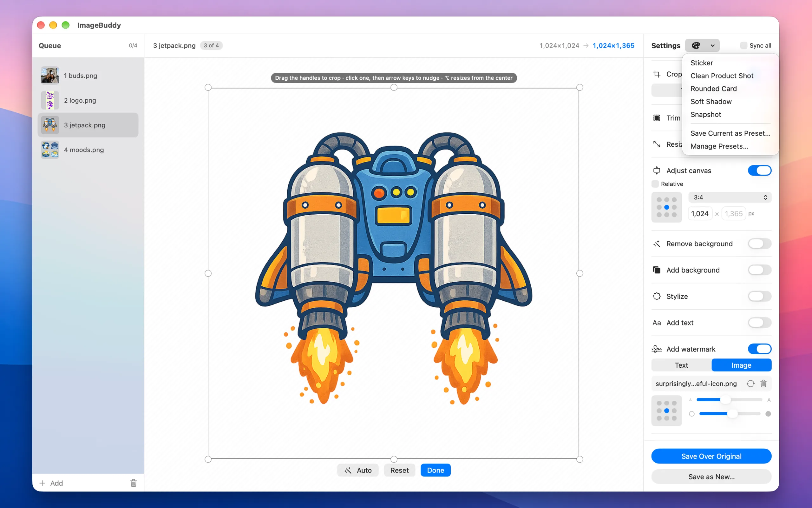Screen dimensions: 812x508
Task: Disable the Add watermark toggle
Action: [760, 349]
